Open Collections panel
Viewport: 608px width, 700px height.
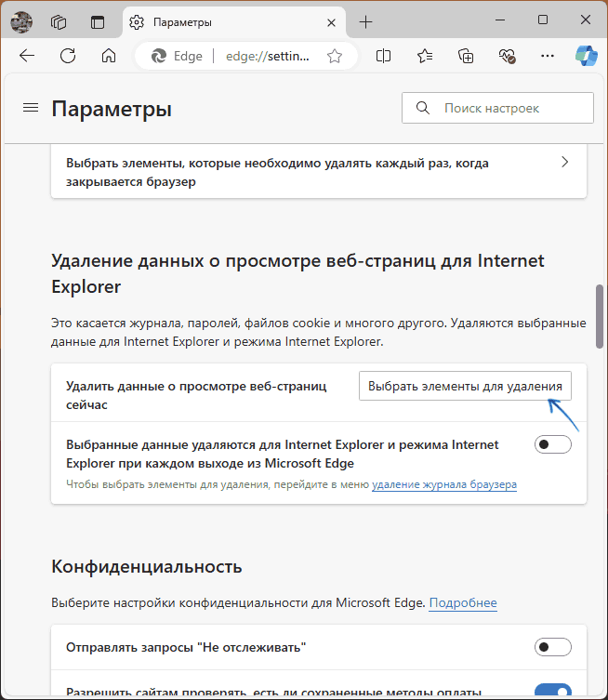click(466, 56)
